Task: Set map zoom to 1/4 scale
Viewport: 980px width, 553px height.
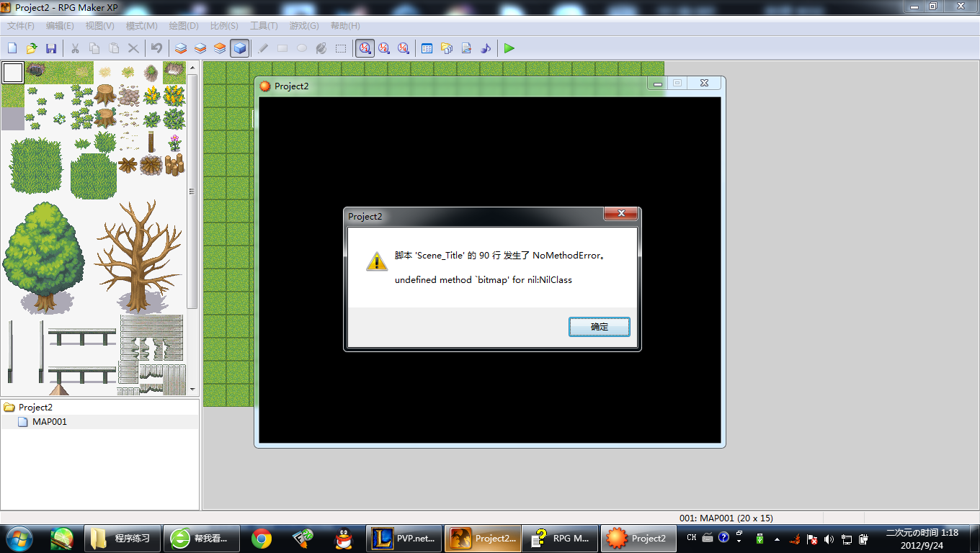Action: [x=404, y=48]
